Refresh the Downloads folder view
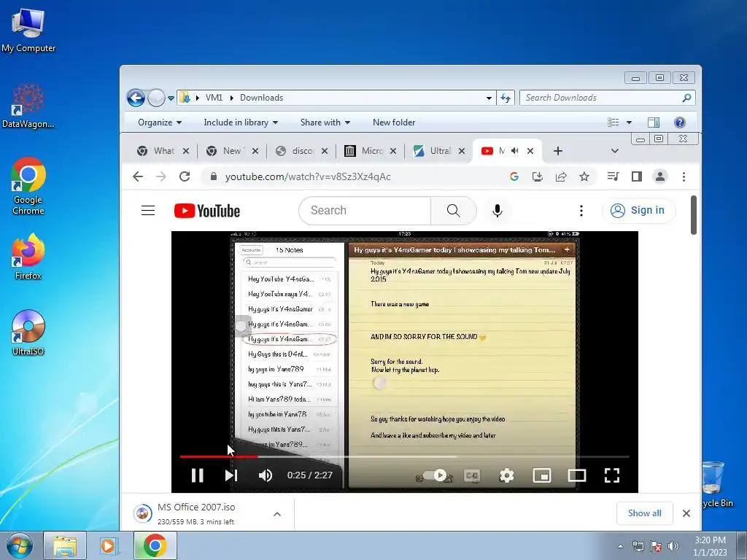The image size is (747, 560). pyautogui.click(x=505, y=98)
